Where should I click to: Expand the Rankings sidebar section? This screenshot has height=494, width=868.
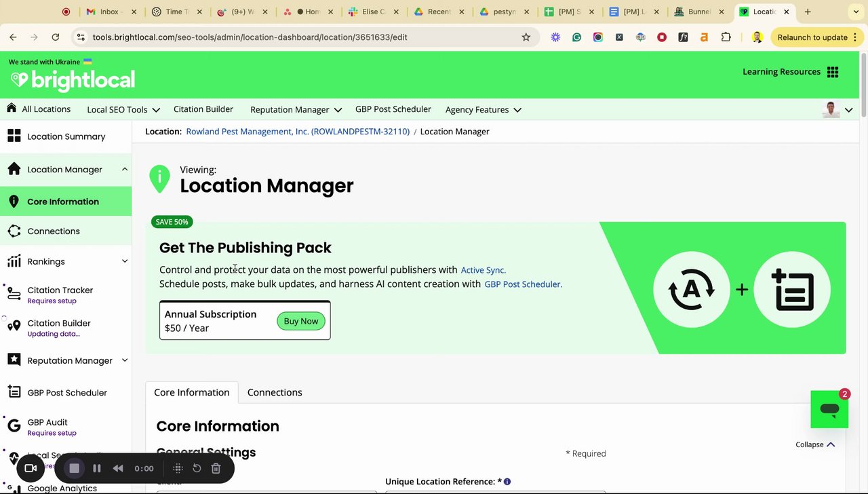(125, 261)
